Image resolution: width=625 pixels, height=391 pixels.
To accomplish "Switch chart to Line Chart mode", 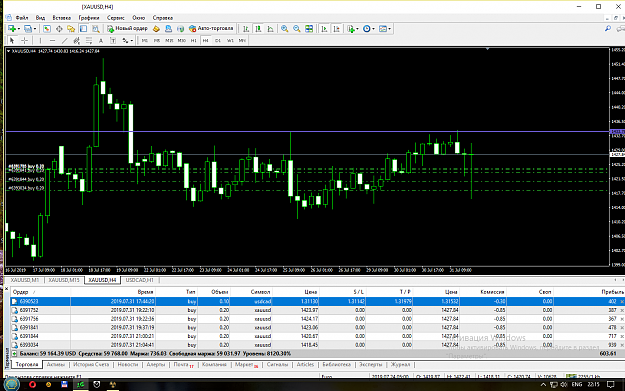I will click(x=271, y=29).
